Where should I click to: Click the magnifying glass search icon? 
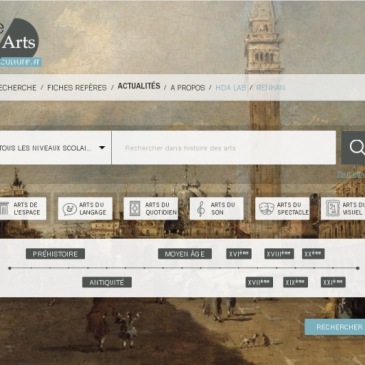(355, 148)
